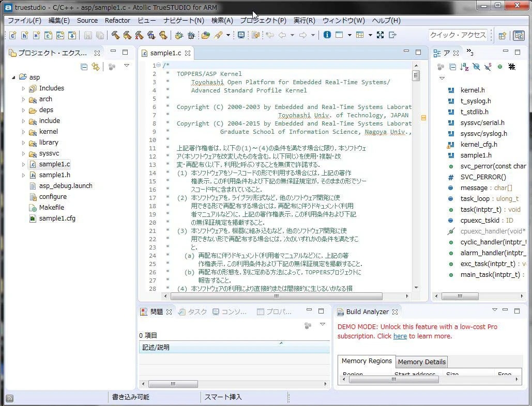
Task: Click the Open Perspective icon
Action: tap(503, 35)
